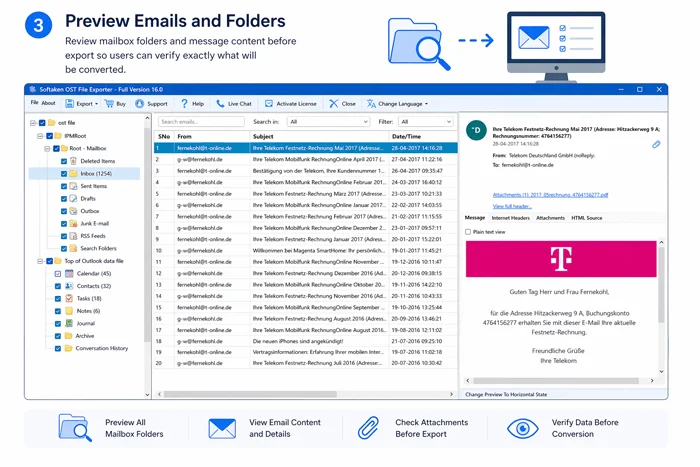This screenshot has height=467, width=700.
Task: Select the Junk E-mail folder icon
Action: coord(73,224)
